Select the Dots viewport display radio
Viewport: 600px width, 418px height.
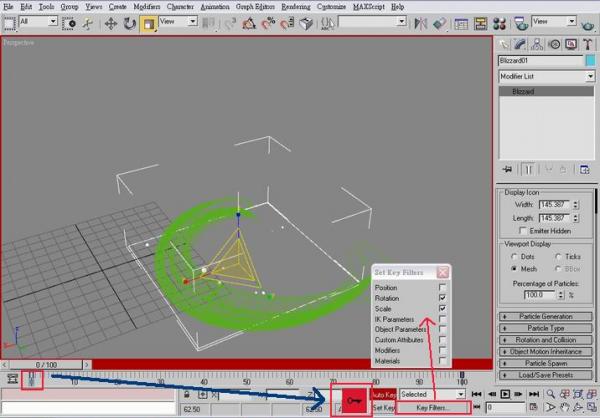pyautogui.click(x=512, y=256)
